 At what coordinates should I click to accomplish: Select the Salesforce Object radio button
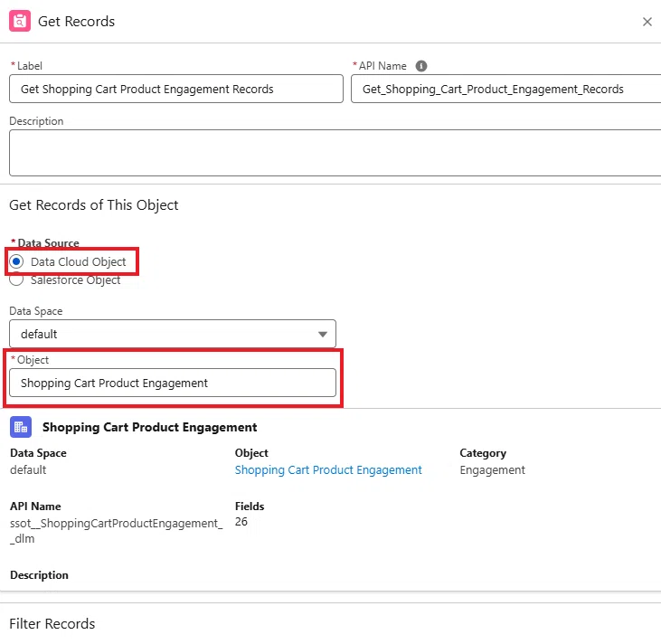[16, 279]
